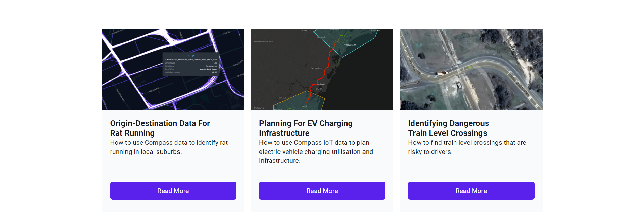Viewport: 644px width, 215px height.
Task: Click the dataset icon beside Processed_roseville_paths label
Action: (x=166, y=59)
